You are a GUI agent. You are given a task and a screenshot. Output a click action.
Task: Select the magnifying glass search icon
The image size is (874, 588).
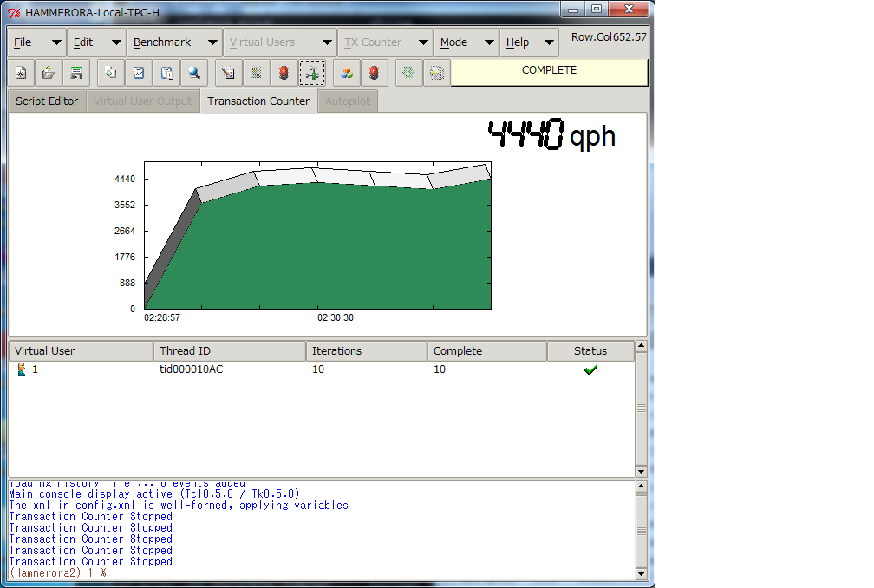coord(194,73)
